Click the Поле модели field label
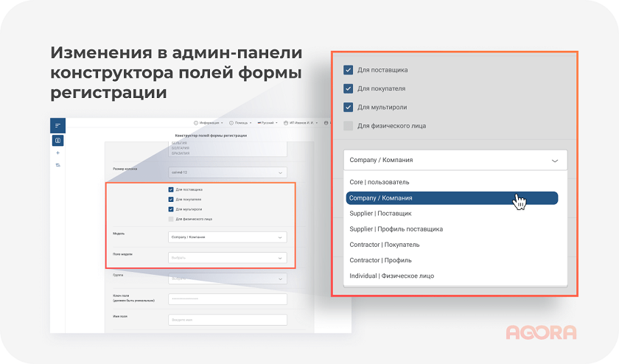 122,254
